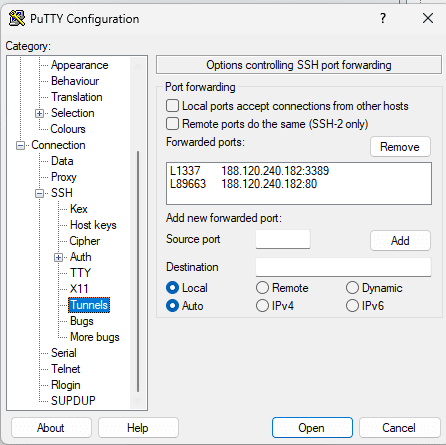
Task: Open the Host keys category
Action: click(93, 225)
